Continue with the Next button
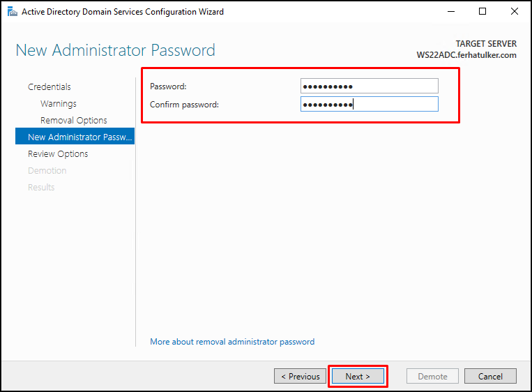This screenshot has width=532, height=392. pyautogui.click(x=358, y=376)
